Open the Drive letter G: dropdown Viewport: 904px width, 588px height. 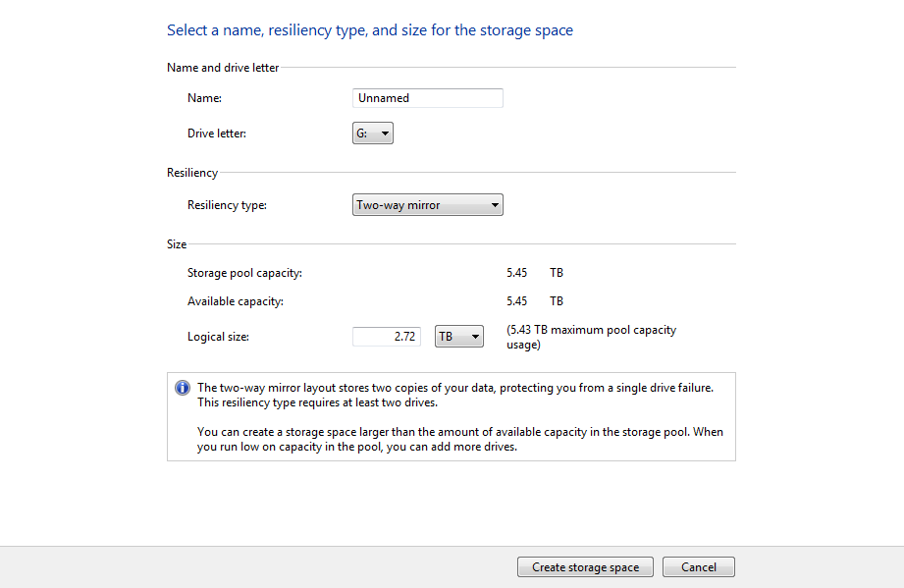[372, 134]
